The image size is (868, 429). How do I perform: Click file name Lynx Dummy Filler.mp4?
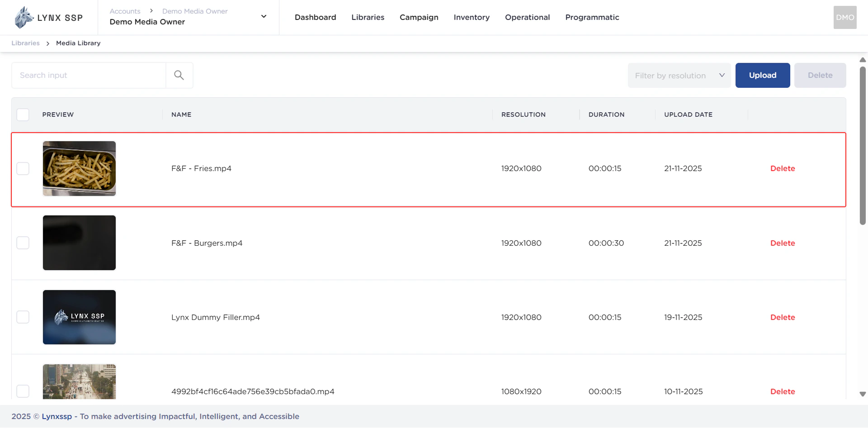(x=216, y=317)
